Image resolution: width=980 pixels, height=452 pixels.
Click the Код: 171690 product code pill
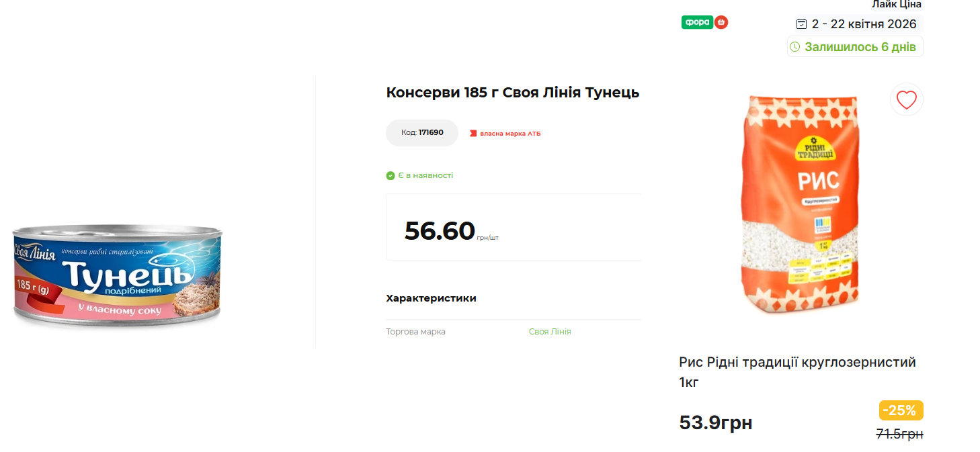[x=422, y=133]
